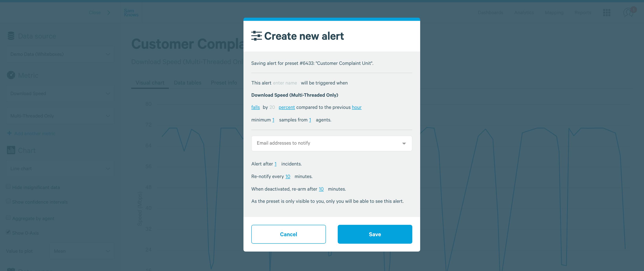The height and width of the screenshot is (271, 644).
Task: Expand Email addresses to notify dropdown
Action: click(x=331, y=143)
